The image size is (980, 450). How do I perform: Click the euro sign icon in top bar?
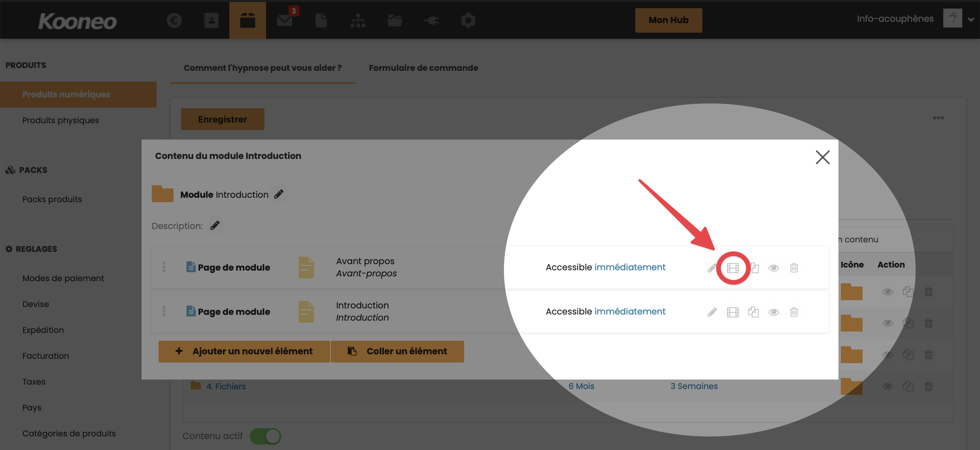(174, 20)
